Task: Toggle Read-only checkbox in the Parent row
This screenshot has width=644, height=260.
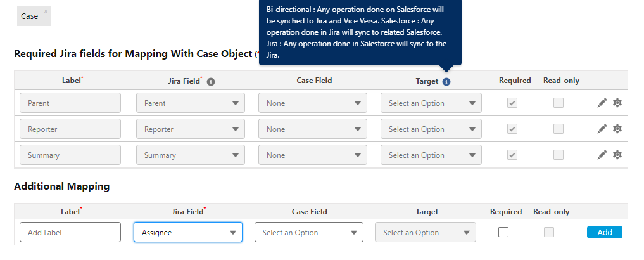Action: coord(558,103)
